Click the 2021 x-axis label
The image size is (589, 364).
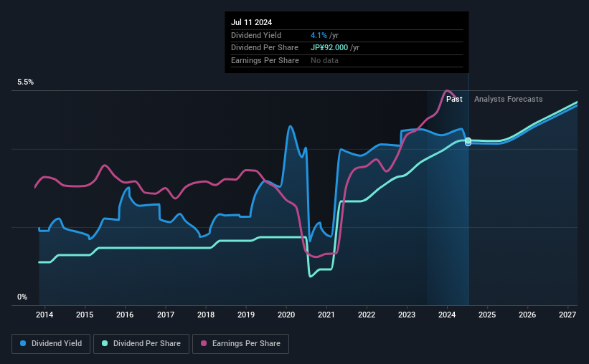coord(326,315)
